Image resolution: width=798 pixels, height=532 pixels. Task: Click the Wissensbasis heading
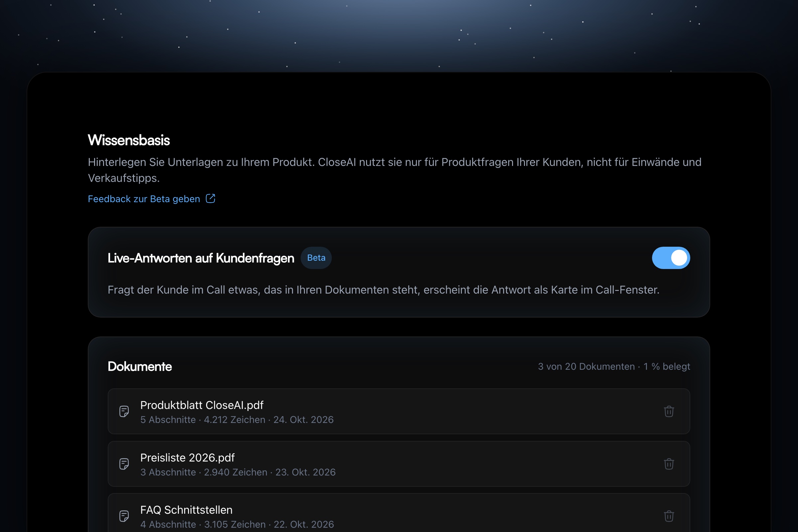point(129,140)
